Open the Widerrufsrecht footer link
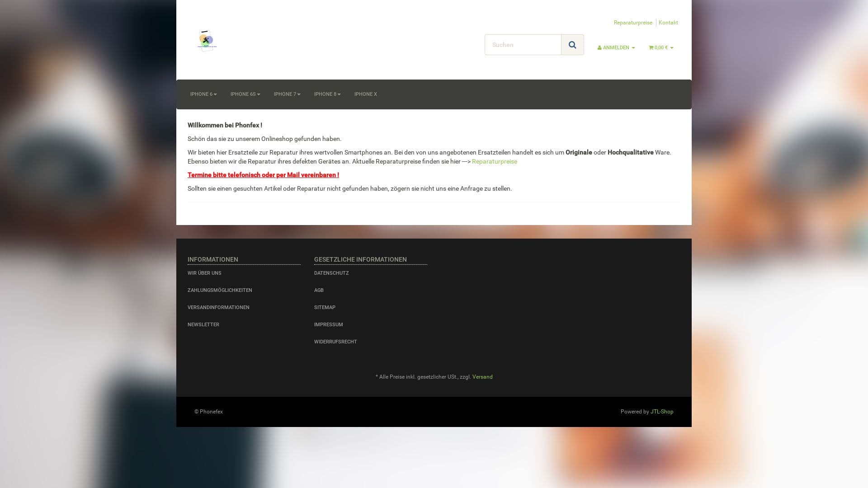The image size is (868, 488). click(x=335, y=342)
